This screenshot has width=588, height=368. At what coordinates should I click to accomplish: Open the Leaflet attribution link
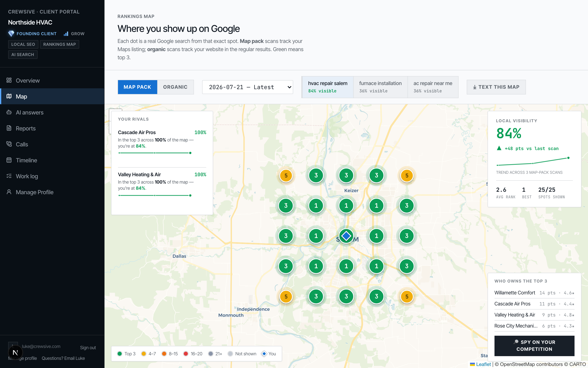pyautogui.click(x=483, y=364)
